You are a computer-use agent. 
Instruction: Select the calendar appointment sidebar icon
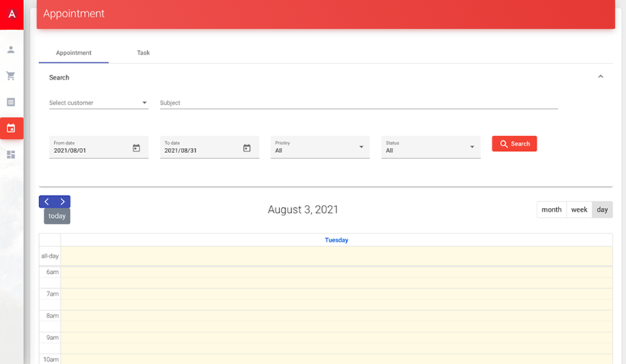11,128
